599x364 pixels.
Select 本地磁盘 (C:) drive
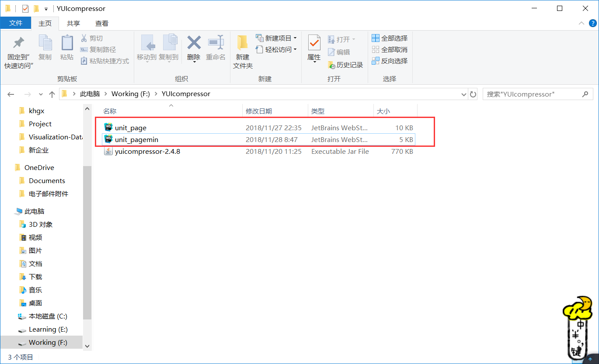coord(48,316)
